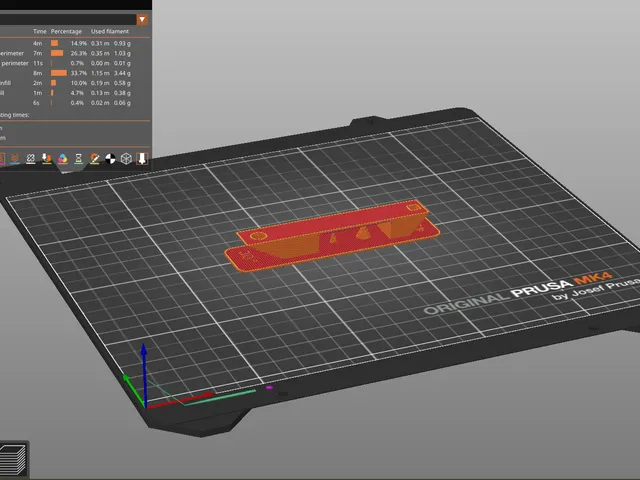Click the 1.15 m filament length
Screen dimensions: 640x480
[x=100, y=73]
